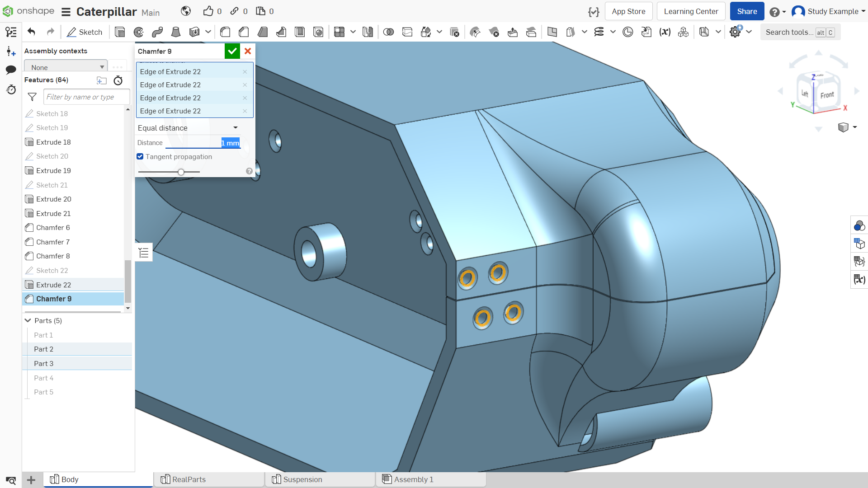Click the blue Share button

pyautogui.click(x=747, y=11)
